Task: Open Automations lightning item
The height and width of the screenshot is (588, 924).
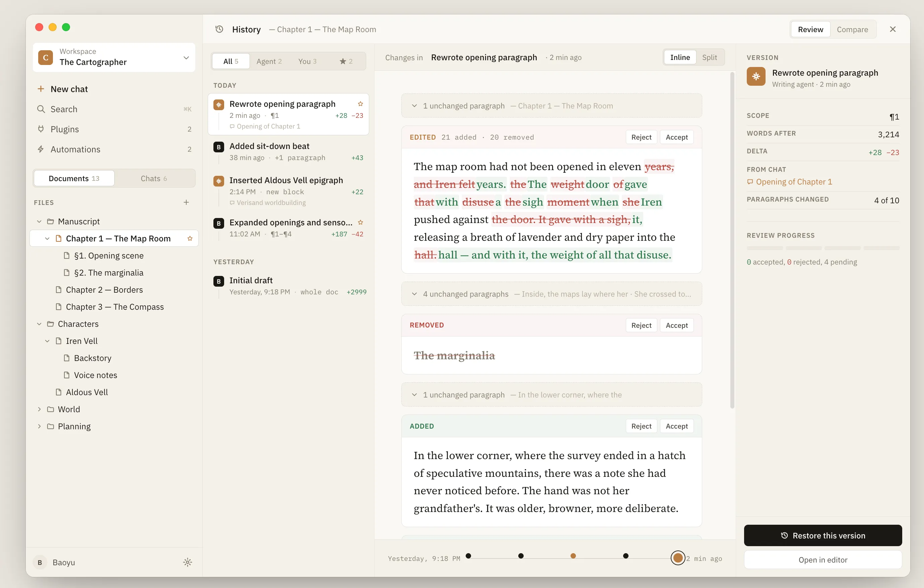Action: pyautogui.click(x=75, y=149)
